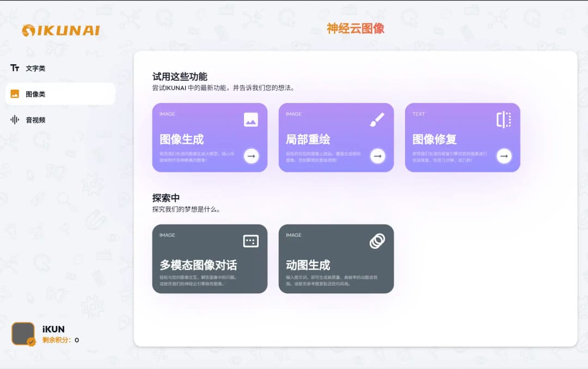Image resolution: width=588 pixels, height=369 pixels.
Task: Open 局部重绘 via its arrow button
Action: click(x=378, y=156)
